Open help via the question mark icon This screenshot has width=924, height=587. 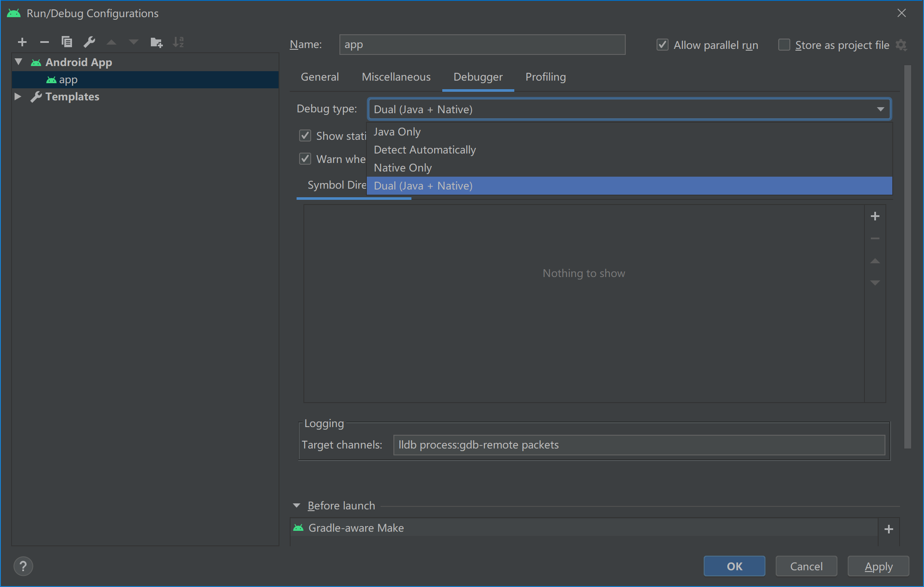(x=24, y=566)
